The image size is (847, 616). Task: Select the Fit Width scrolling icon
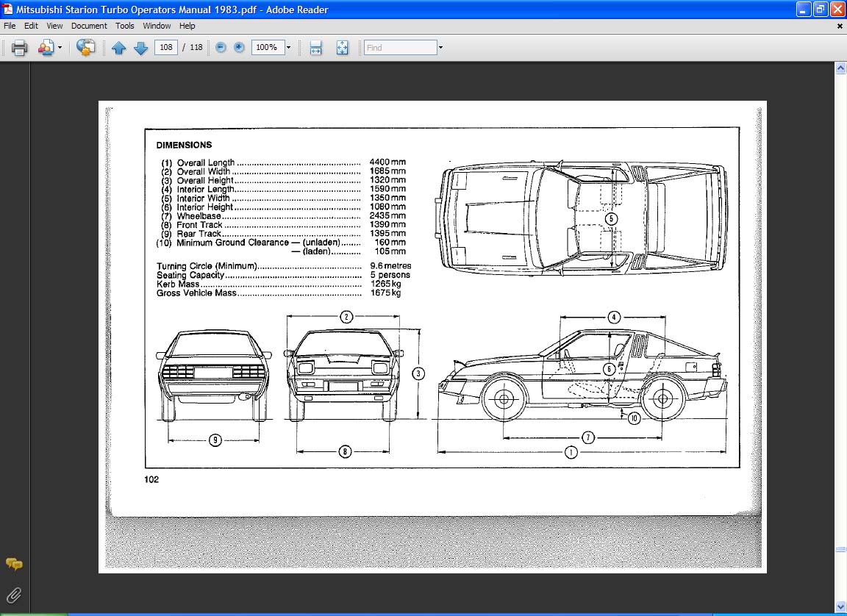316,48
